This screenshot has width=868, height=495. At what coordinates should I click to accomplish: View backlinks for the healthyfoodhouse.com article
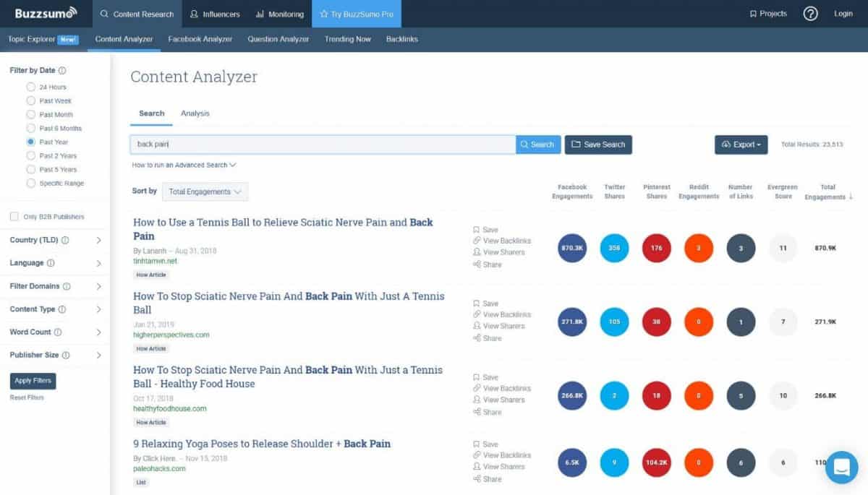502,388
